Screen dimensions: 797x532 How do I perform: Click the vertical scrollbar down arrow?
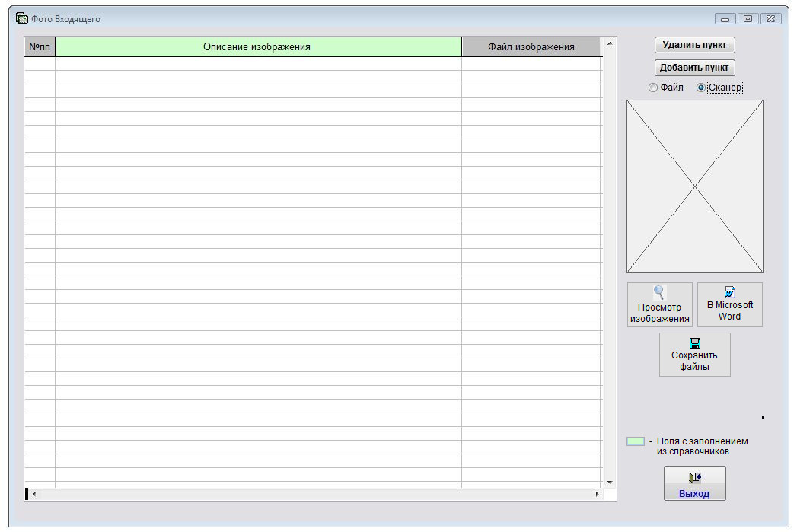click(x=610, y=483)
